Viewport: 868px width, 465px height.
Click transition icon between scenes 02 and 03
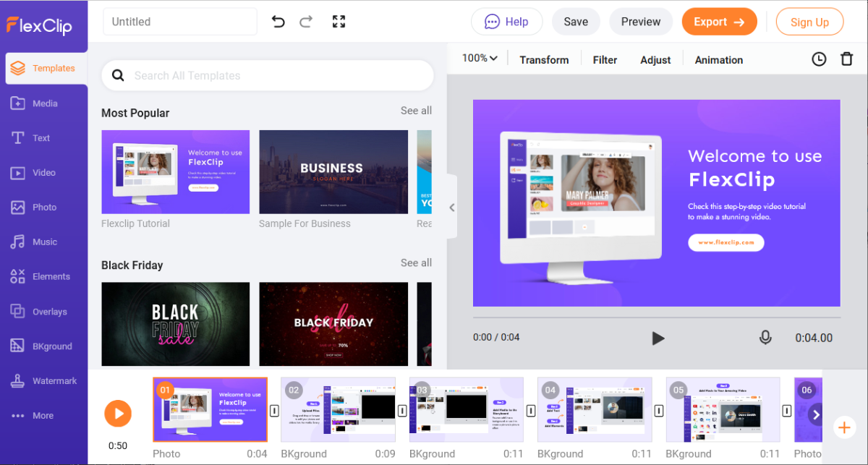coord(402,411)
